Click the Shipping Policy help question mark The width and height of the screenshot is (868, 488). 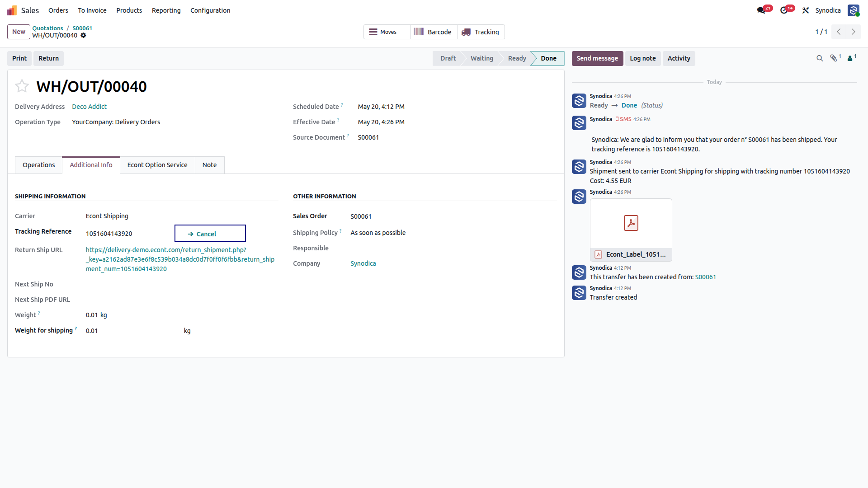(x=340, y=231)
